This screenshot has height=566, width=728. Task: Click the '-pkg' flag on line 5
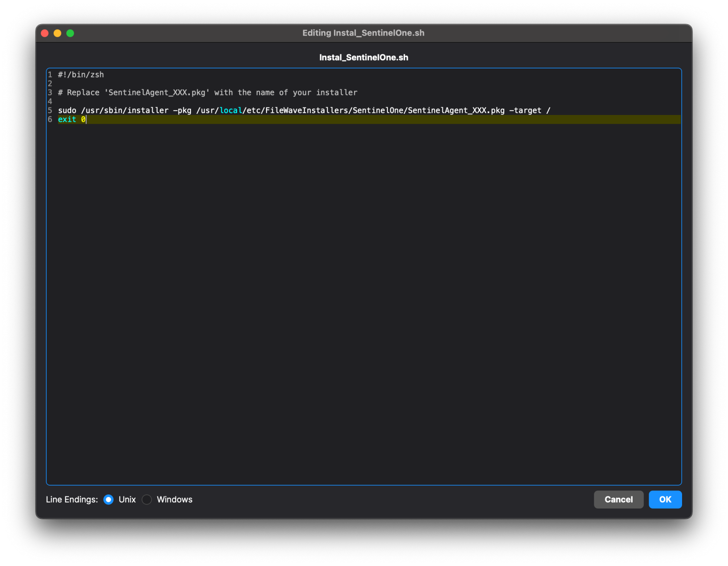pyautogui.click(x=182, y=111)
